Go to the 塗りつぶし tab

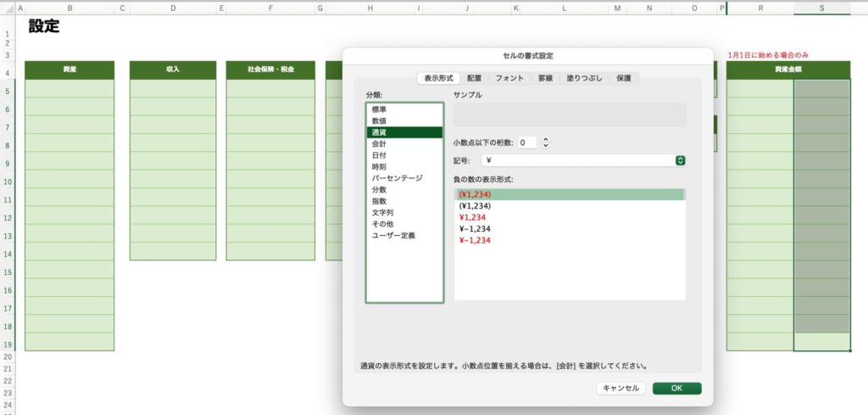click(x=585, y=78)
